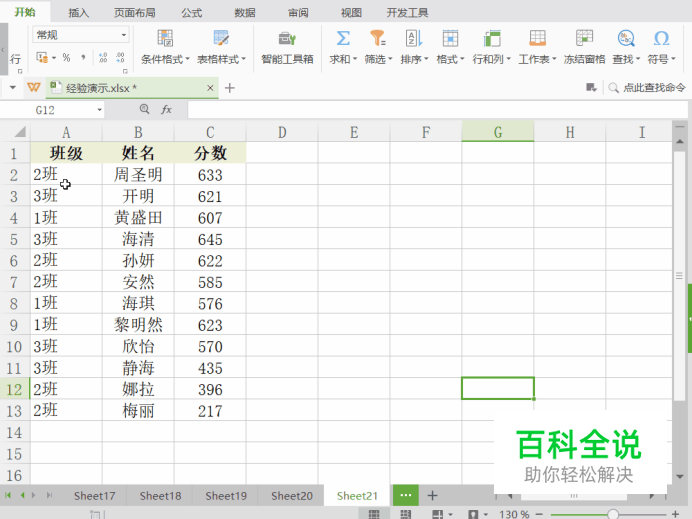Open the Worksheet (工作表) icon
The width and height of the screenshot is (692, 519).
[x=537, y=38]
